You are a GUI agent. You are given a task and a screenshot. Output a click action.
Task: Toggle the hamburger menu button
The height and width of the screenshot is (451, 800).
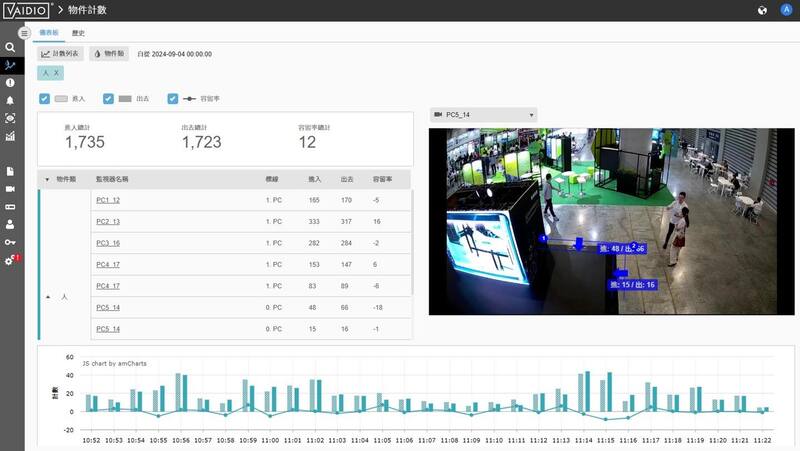coord(24,33)
